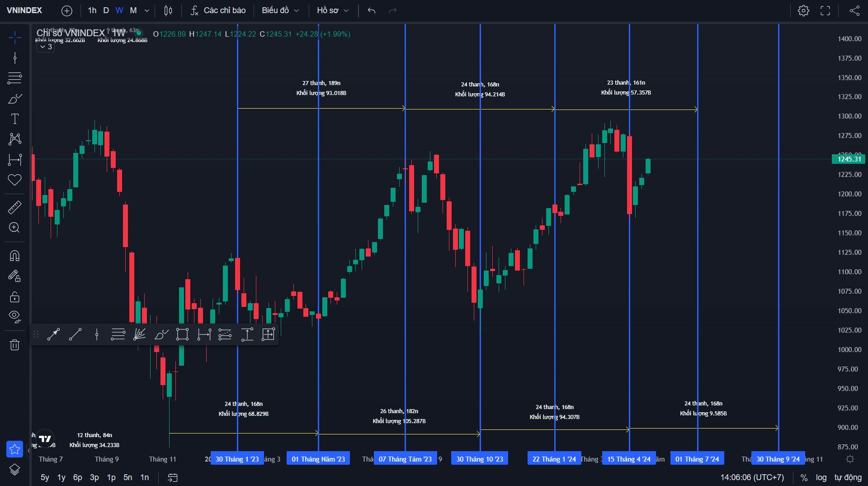Remove drawings with trash icon

coord(15,345)
